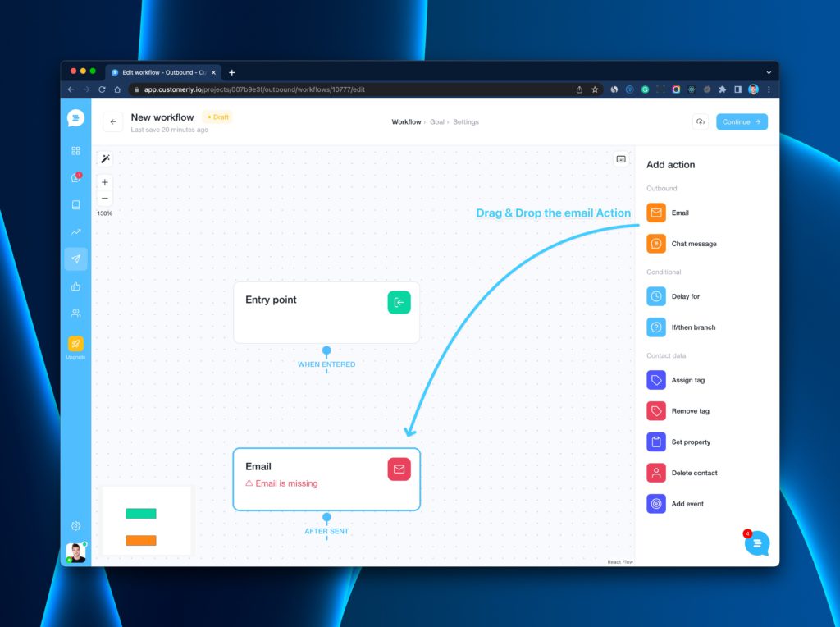Screen dimensions: 840x627
Task: Zoom out the canvas with minus
Action: (105, 199)
